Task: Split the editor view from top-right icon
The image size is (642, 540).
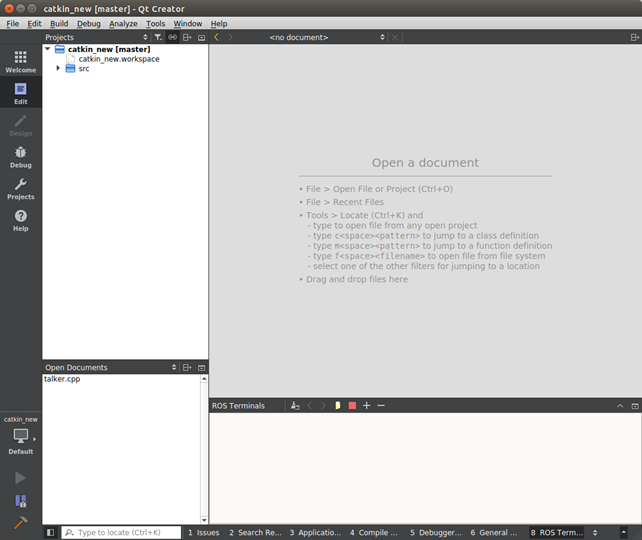Action: point(634,37)
